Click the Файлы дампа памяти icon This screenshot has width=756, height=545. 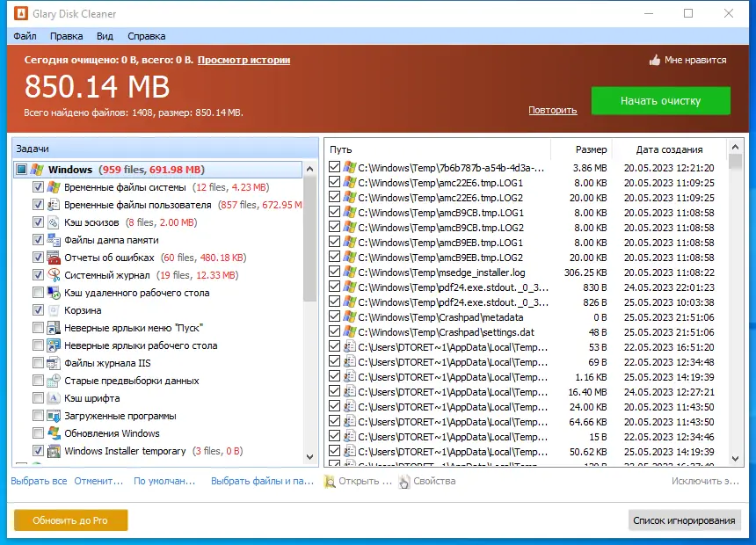point(54,240)
